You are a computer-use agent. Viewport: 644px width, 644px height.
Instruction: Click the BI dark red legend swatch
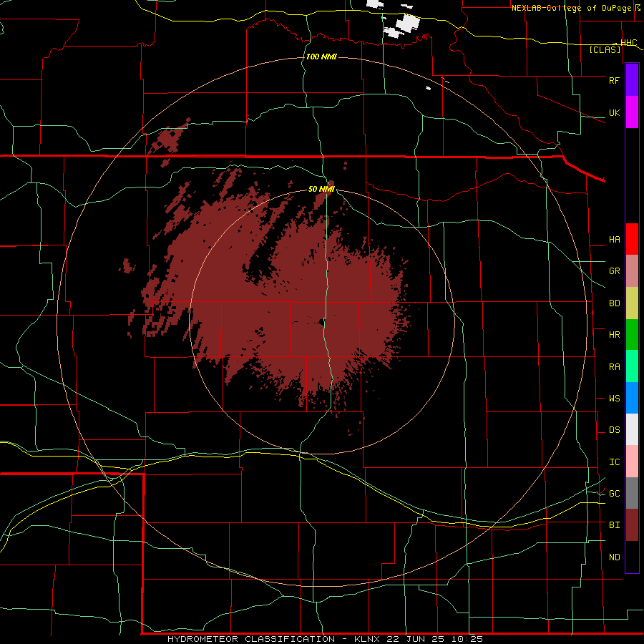click(632, 525)
